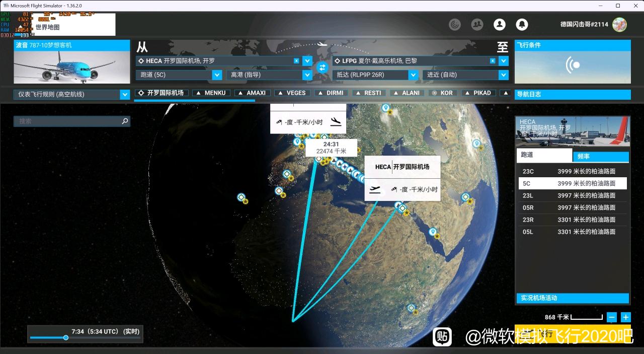Viewport: 644px width, 354px height.
Task: Select the MENKU waypoint
Action: [x=211, y=93]
